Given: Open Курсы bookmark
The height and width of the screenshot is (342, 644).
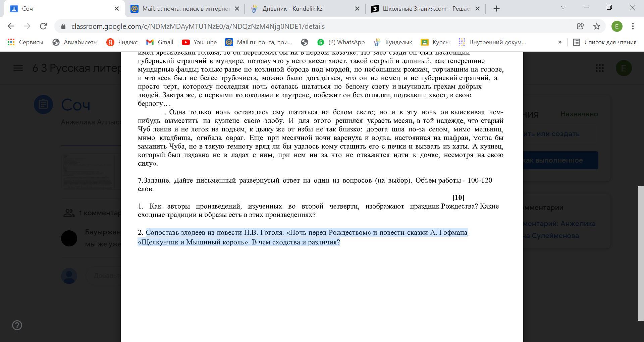Looking at the screenshot, I should pyautogui.click(x=435, y=42).
